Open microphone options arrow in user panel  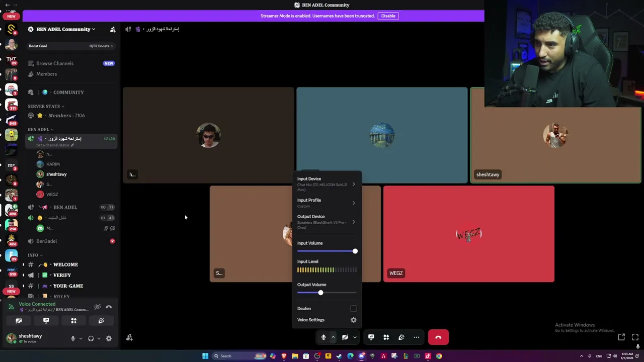80,338
